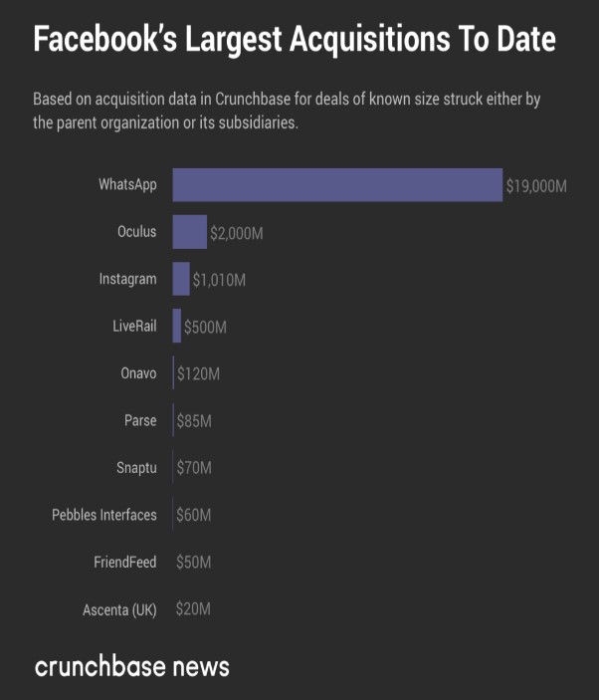Screen dimensions: 599x700
Task: Click the $2,000M value beside Oculus
Action: pos(236,233)
